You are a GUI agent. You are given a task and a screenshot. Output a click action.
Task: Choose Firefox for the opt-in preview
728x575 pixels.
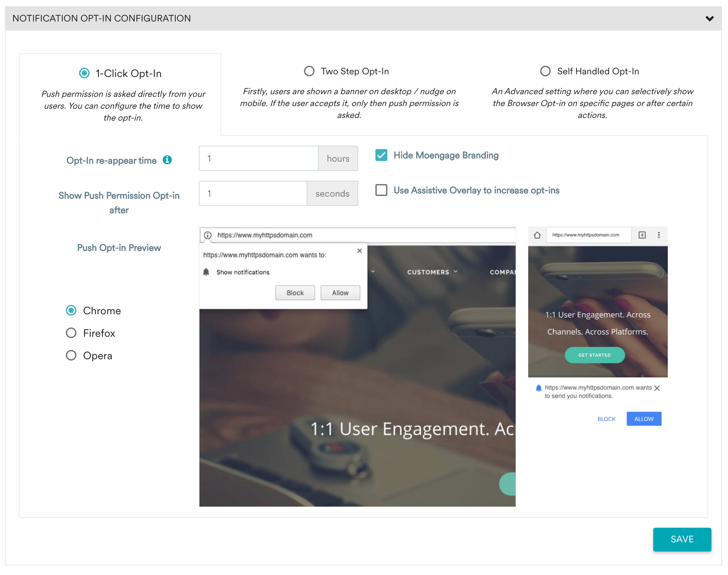tap(71, 333)
